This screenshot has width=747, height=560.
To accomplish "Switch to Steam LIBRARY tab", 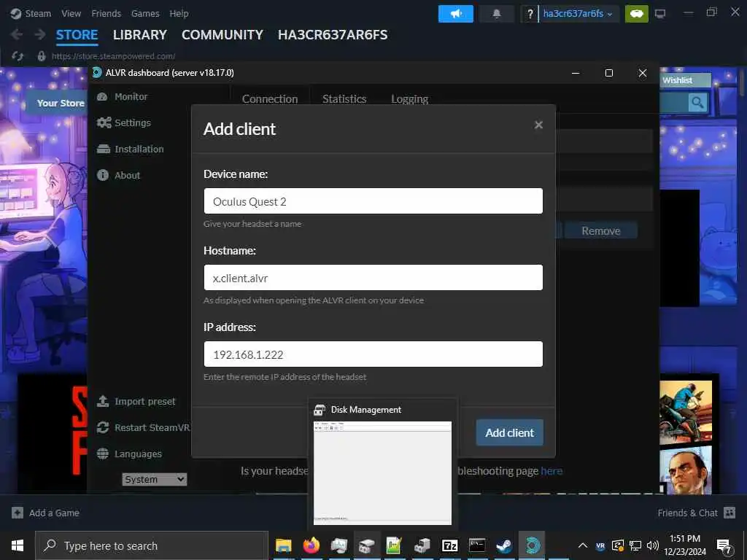I will (x=139, y=35).
